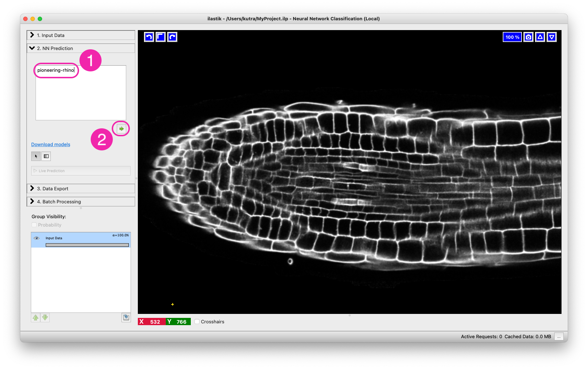
Task: Move layer down with green down arrow
Action: [45, 318]
